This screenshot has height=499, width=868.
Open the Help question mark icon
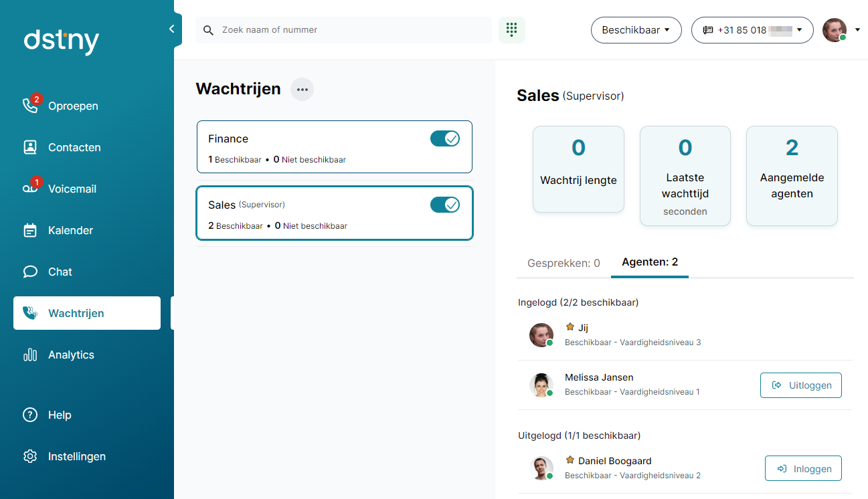point(30,415)
